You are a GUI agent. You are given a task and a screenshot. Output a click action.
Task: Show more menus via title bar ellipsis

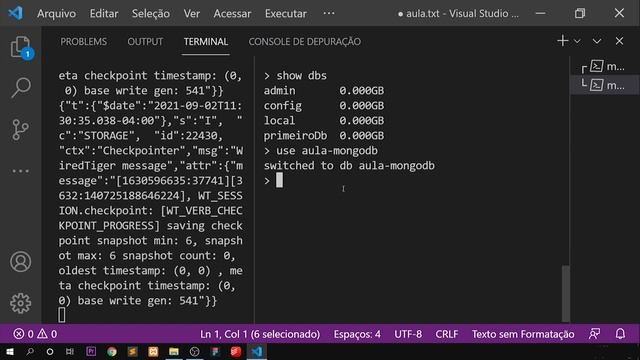coord(329,13)
